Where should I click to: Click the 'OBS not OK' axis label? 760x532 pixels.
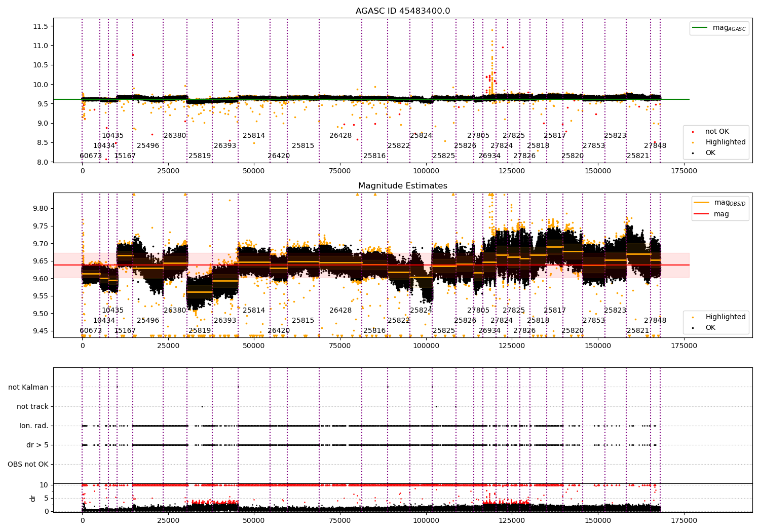(28, 465)
